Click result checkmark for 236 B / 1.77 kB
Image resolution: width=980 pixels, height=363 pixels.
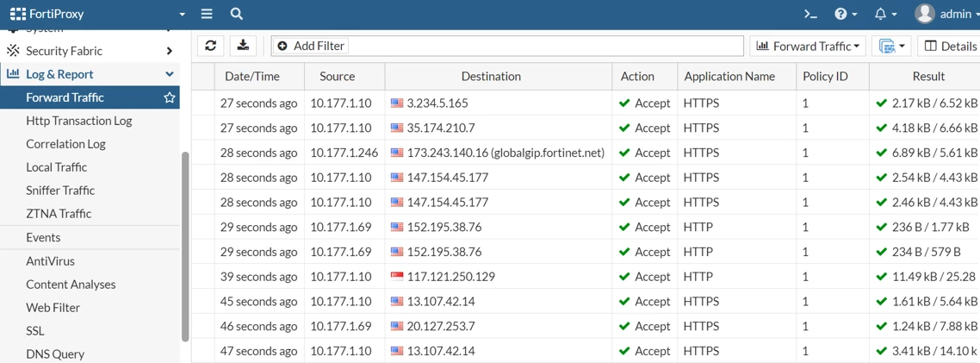point(881,227)
